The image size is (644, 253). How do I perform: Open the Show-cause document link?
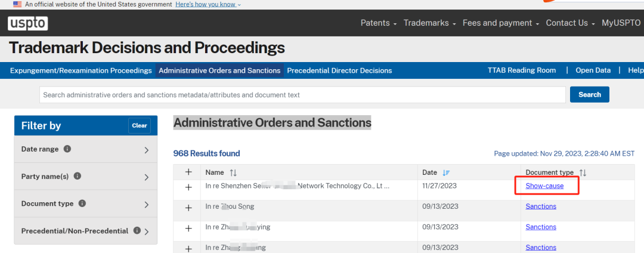click(x=544, y=186)
